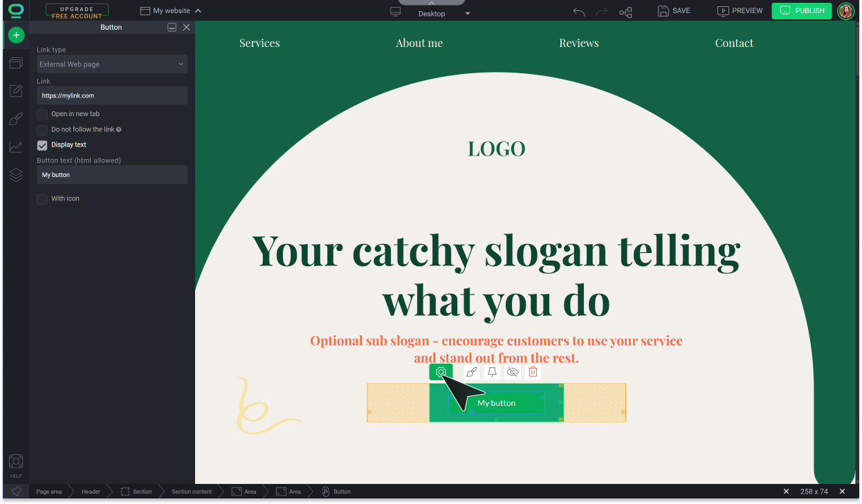Image resolution: width=862 pixels, height=504 pixels.
Task: Save the website with SAVE button
Action: click(x=674, y=11)
